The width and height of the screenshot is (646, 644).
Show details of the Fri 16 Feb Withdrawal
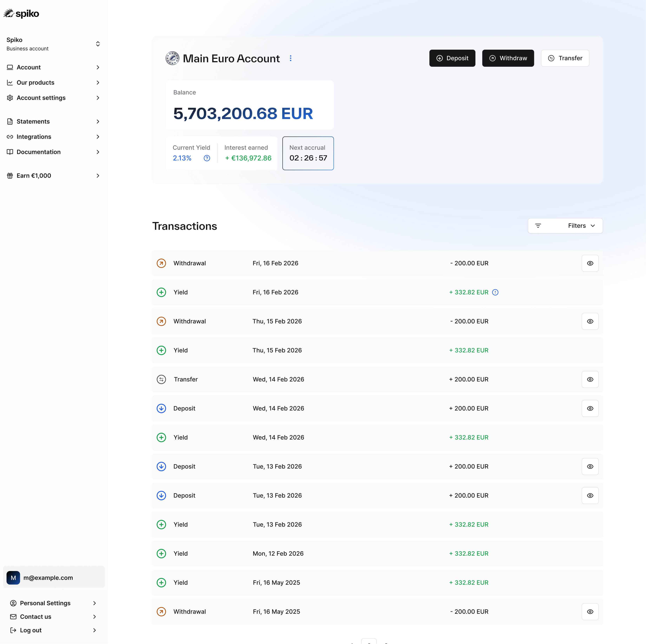[590, 263]
